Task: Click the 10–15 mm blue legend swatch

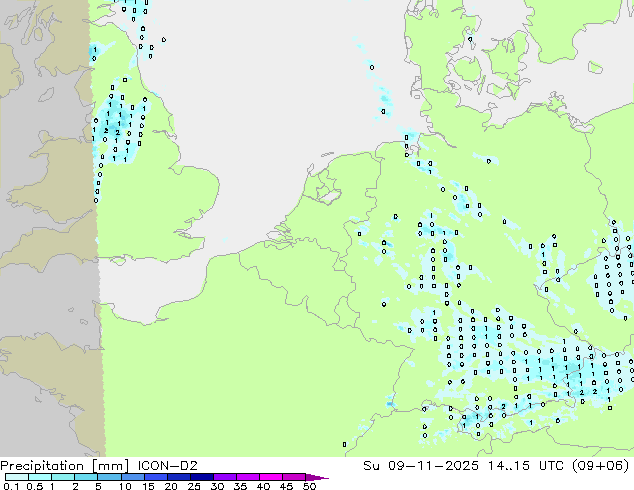Action: [133, 477]
